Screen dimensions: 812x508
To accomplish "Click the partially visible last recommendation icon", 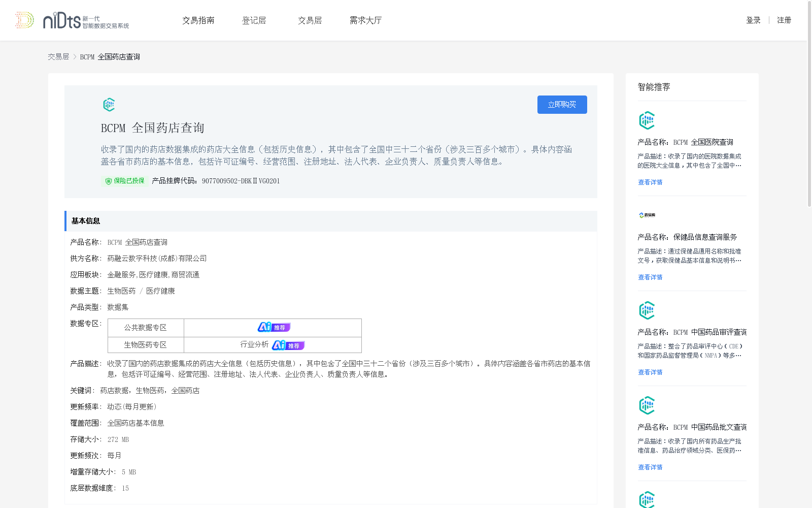I will [647, 499].
